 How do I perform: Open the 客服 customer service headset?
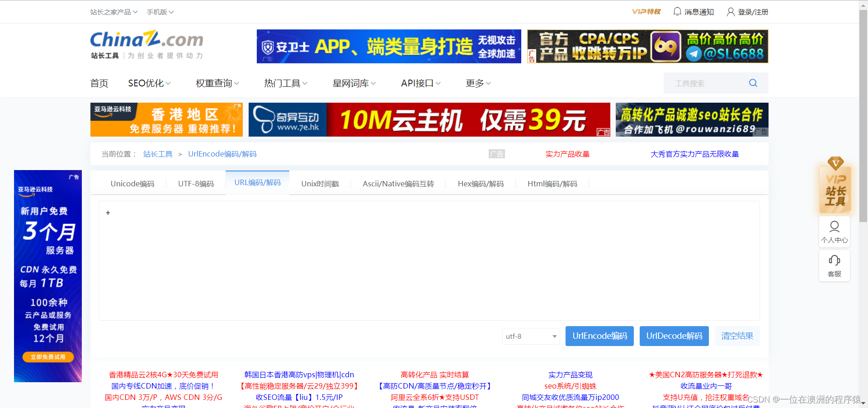pos(835,266)
